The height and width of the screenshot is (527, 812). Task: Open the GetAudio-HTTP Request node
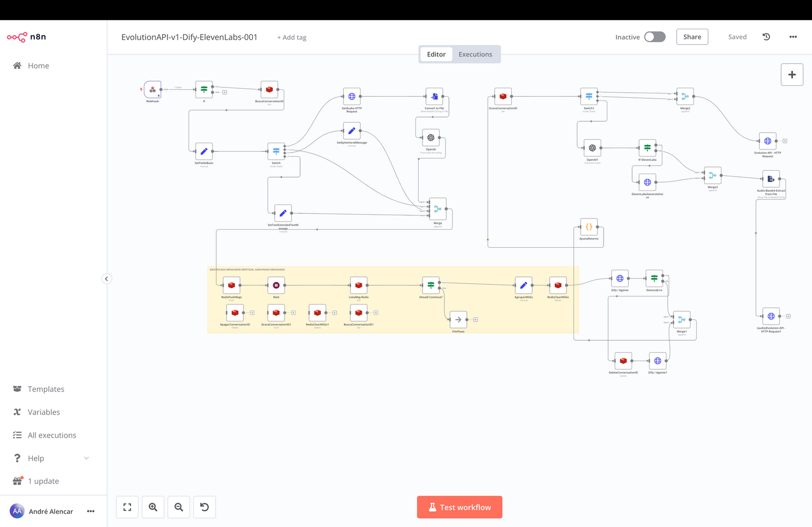pos(352,96)
